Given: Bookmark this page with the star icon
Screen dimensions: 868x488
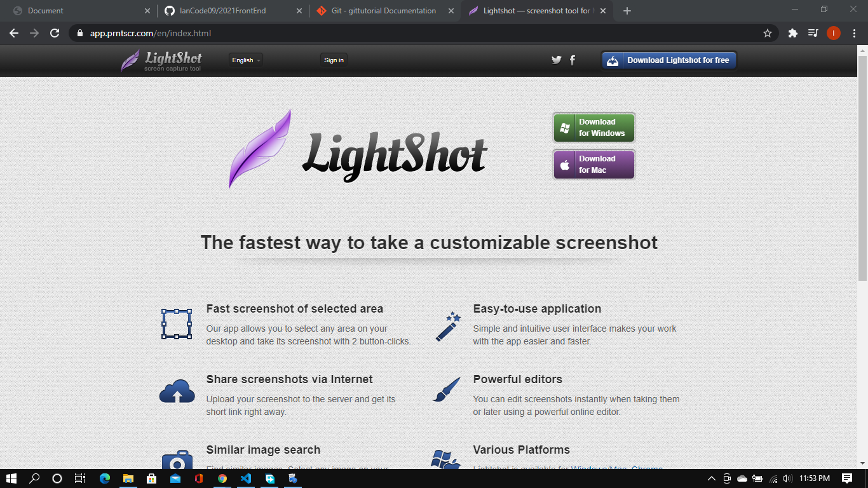Looking at the screenshot, I should pos(768,33).
